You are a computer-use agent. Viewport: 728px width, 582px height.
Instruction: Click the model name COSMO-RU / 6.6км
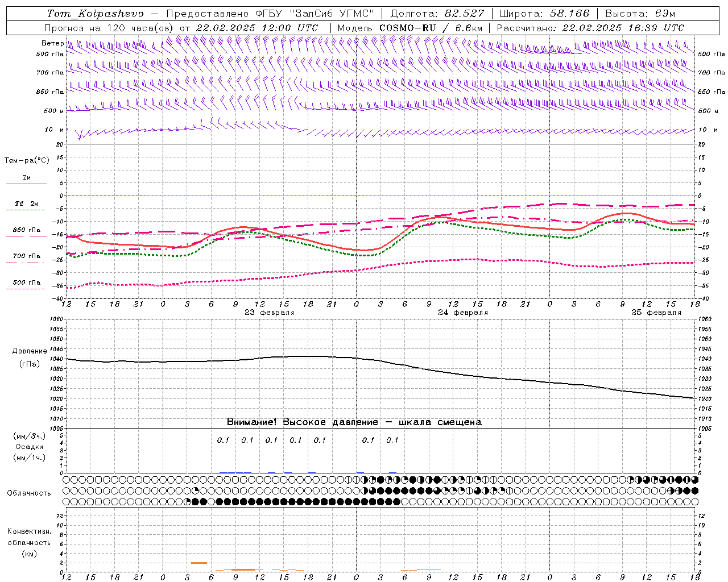click(x=431, y=28)
